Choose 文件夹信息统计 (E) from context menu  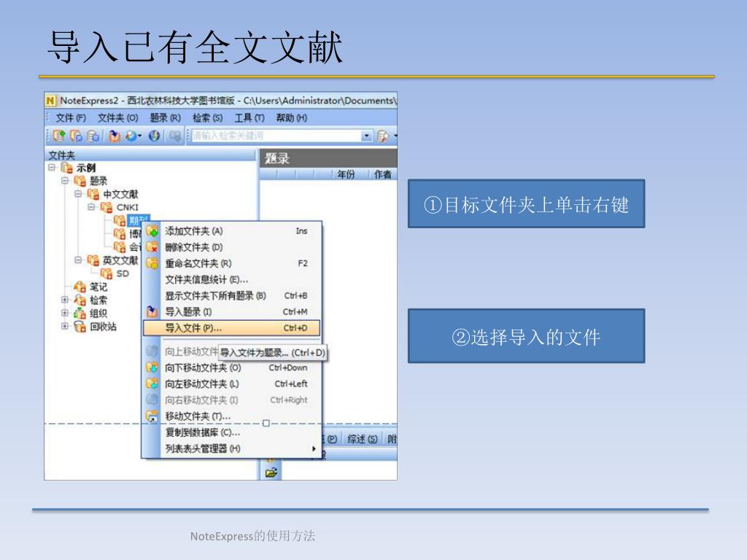(x=233, y=279)
